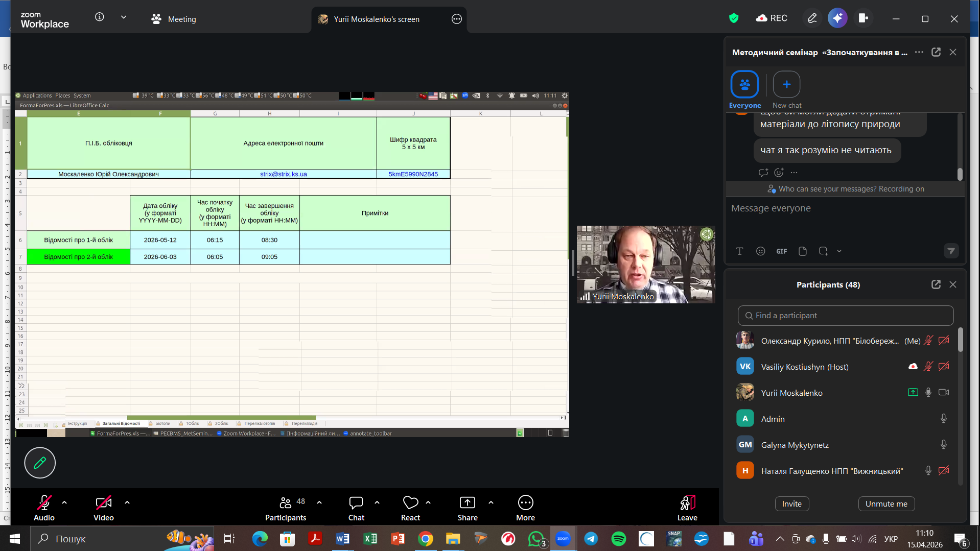Open the dropdown next to meeting info
980x551 pixels.
[124, 17]
